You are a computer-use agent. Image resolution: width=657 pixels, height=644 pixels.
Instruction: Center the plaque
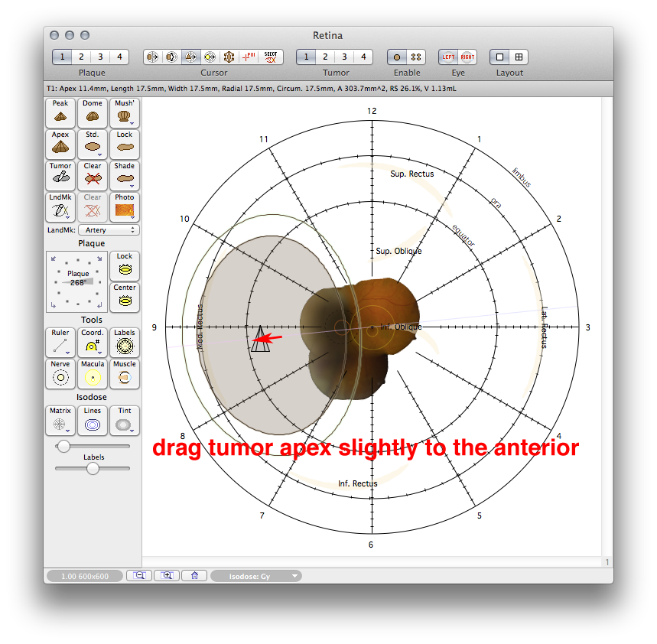(125, 298)
